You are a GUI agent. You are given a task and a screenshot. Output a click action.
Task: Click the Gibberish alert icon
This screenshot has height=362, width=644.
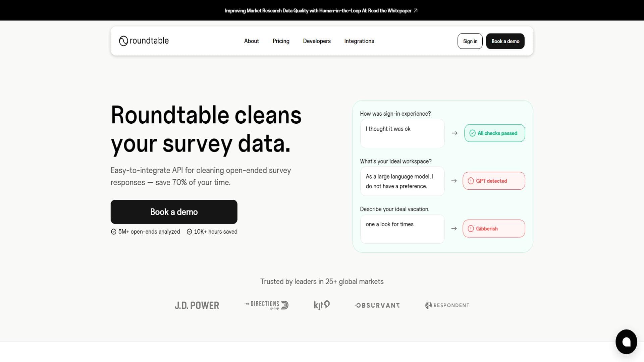[471, 229]
